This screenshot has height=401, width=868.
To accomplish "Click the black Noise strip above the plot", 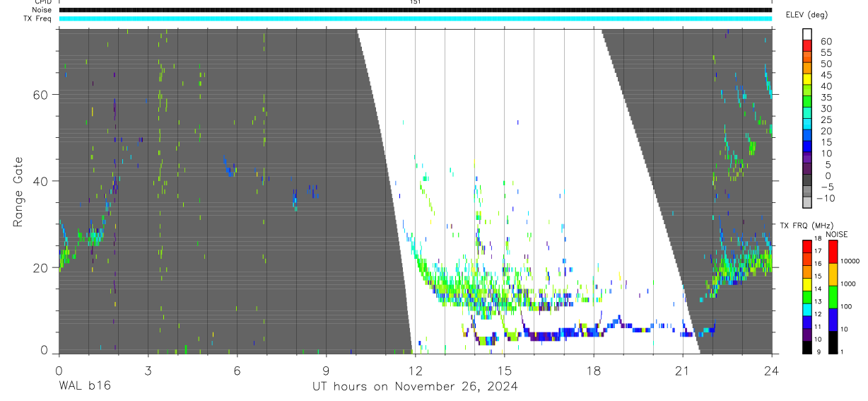I will click(x=415, y=10).
